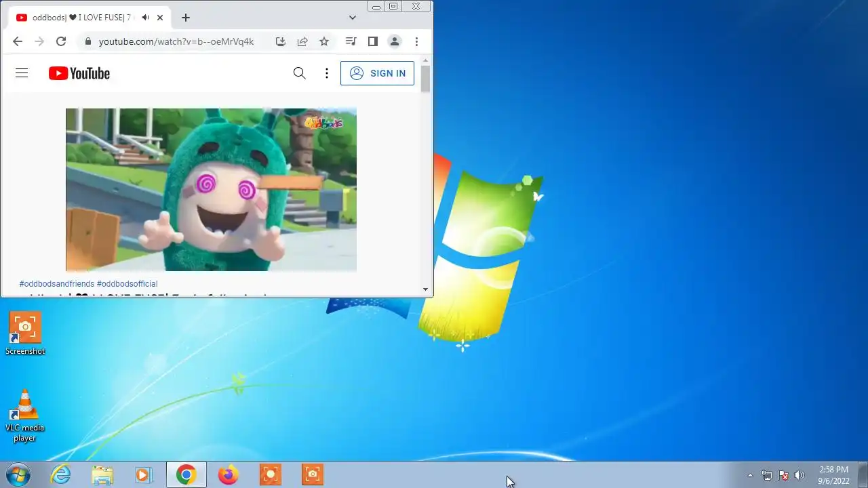The image size is (868, 488).
Task: Open the volume speaker tray icon
Action: pyautogui.click(x=800, y=475)
